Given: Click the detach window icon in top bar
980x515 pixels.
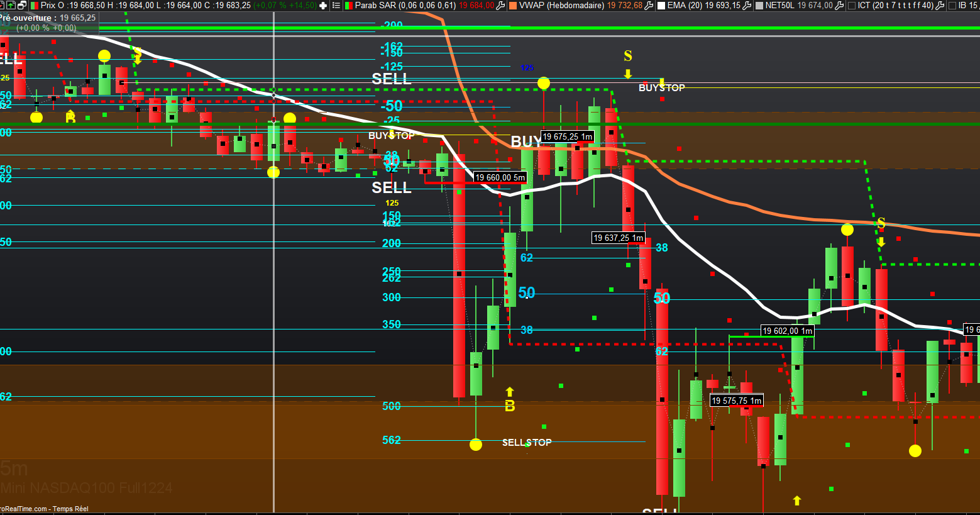Looking at the screenshot, I should pos(21,5).
